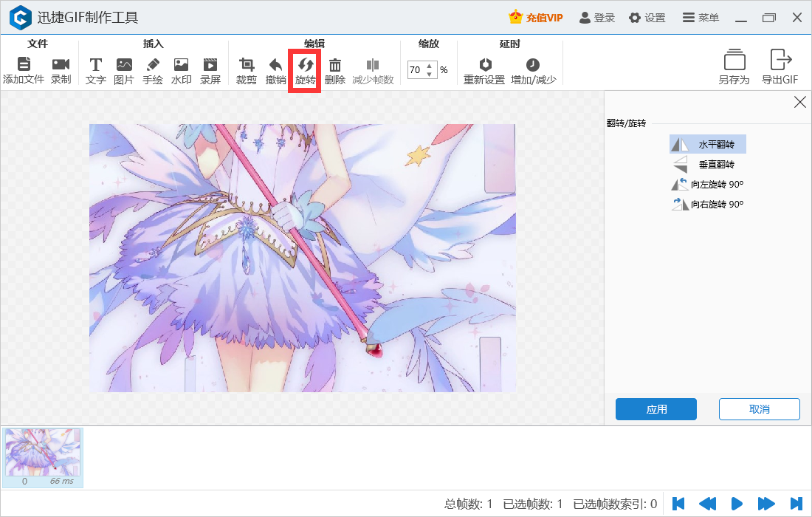Undo the last action with 撤销
The width and height of the screenshot is (812, 517).
pos(275,71)
